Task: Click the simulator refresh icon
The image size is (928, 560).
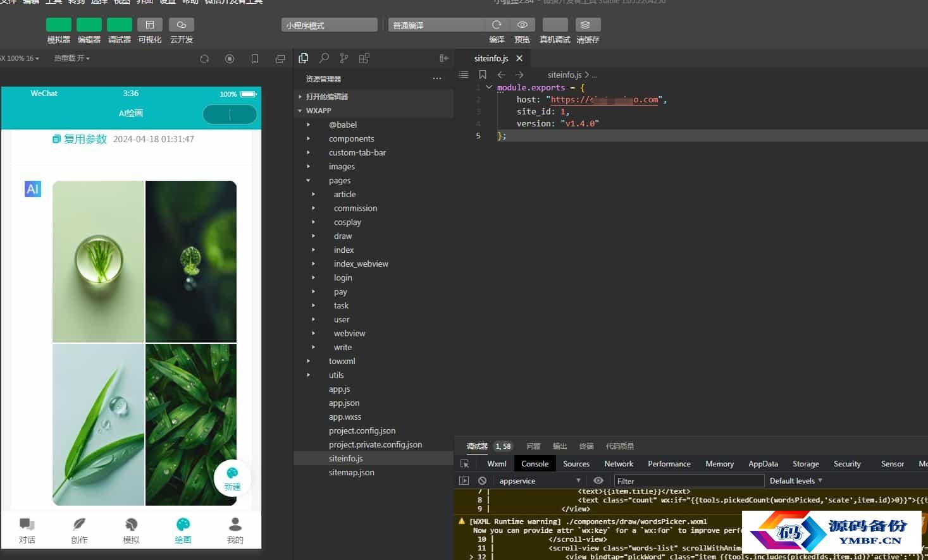Action: 204,59
